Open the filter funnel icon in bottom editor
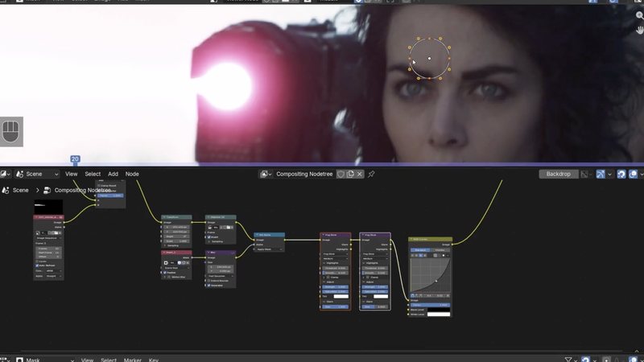Screen dimensions: 644x362 pos(568,360)
